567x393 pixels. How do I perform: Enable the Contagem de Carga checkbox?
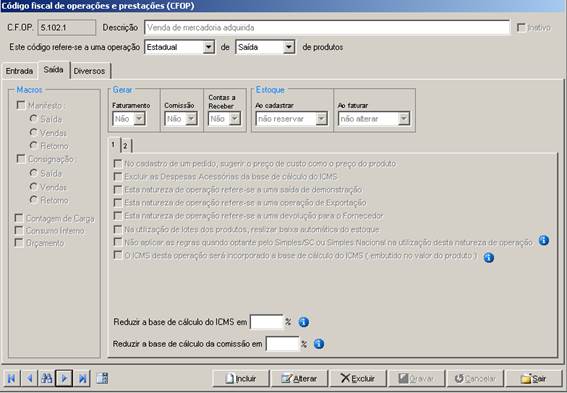click(18, 218)
